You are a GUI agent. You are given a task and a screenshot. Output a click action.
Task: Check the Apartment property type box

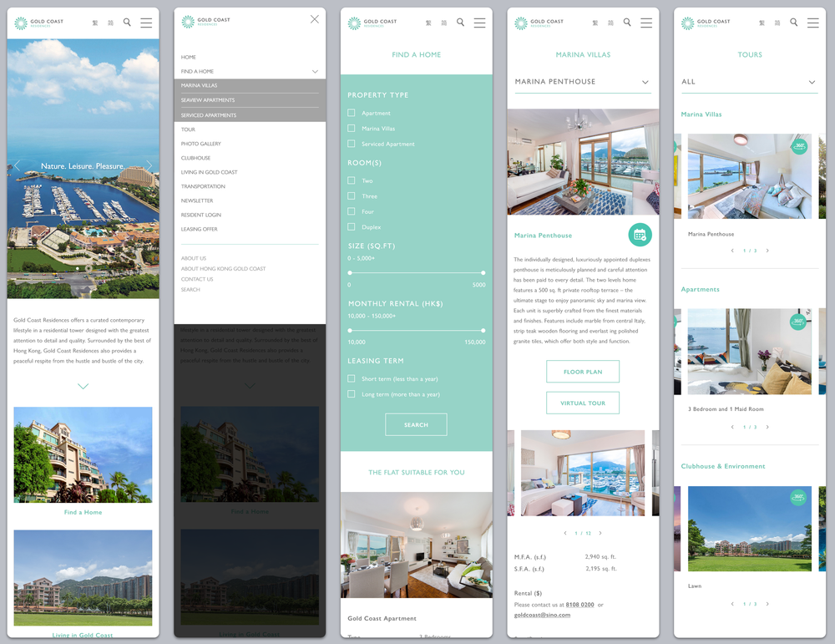[x=351, y=113]
